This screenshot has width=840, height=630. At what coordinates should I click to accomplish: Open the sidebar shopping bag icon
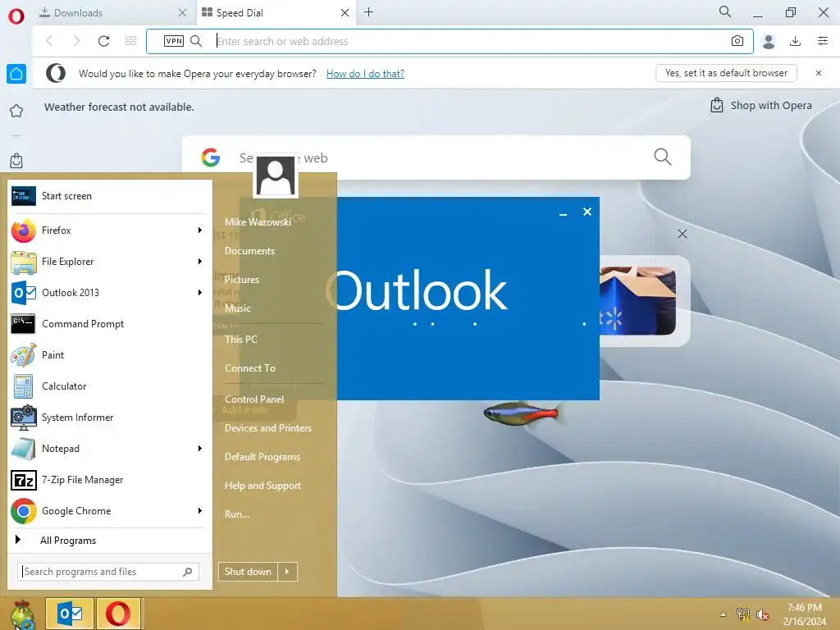16,161
